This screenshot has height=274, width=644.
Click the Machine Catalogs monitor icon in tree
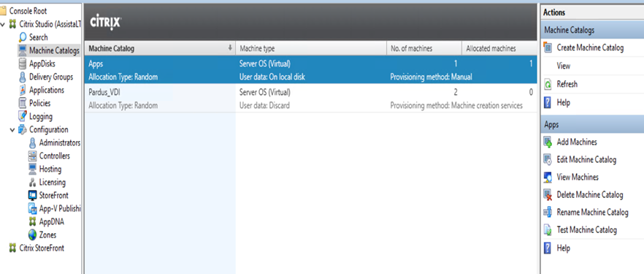[x=23, y=50]
